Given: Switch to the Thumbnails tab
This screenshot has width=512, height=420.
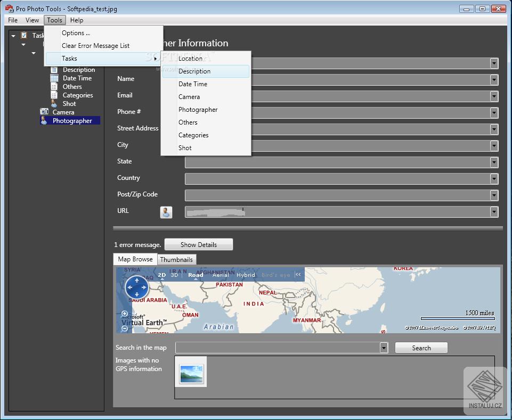Looking at the screenshot, I should 177,259.
